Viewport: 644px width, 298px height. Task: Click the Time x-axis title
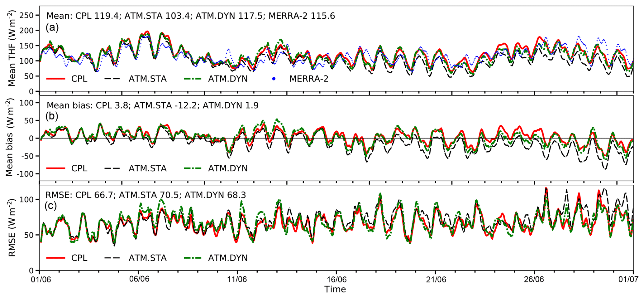pos(335,290)
